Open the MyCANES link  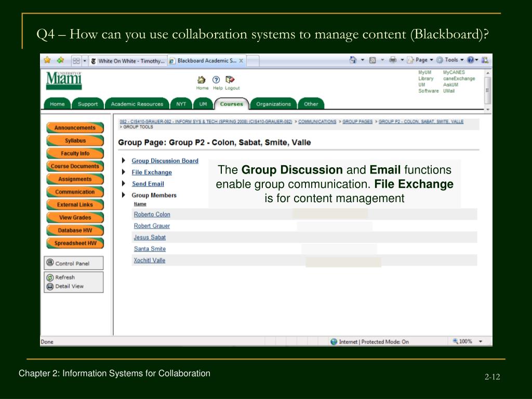click(x=454, y=72)
